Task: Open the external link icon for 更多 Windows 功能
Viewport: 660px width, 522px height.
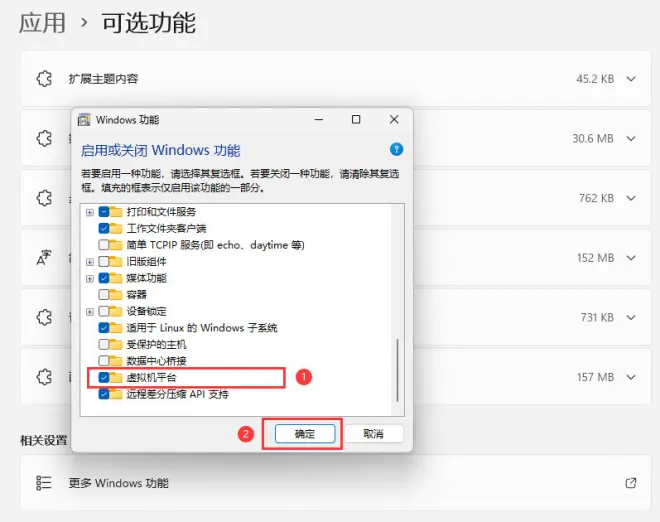Action: pos(631,483)
